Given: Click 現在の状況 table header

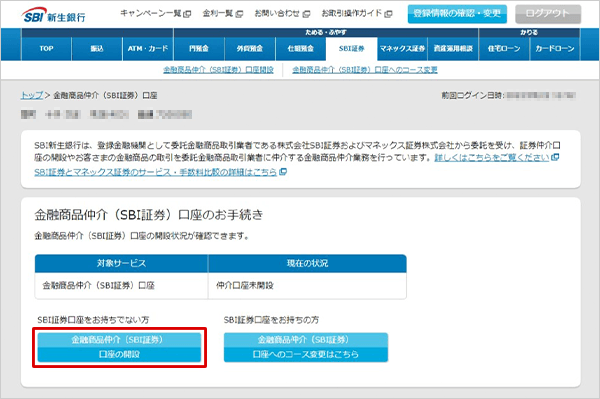Looking at the screenshot, I should (x=307, y=263).
